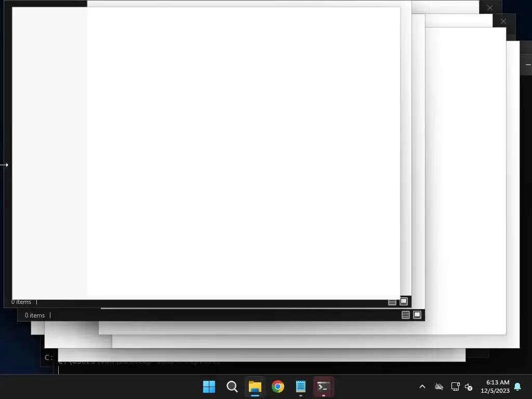532x399 pixels.
Task: Open the notification bell
Action: (518, 387)
